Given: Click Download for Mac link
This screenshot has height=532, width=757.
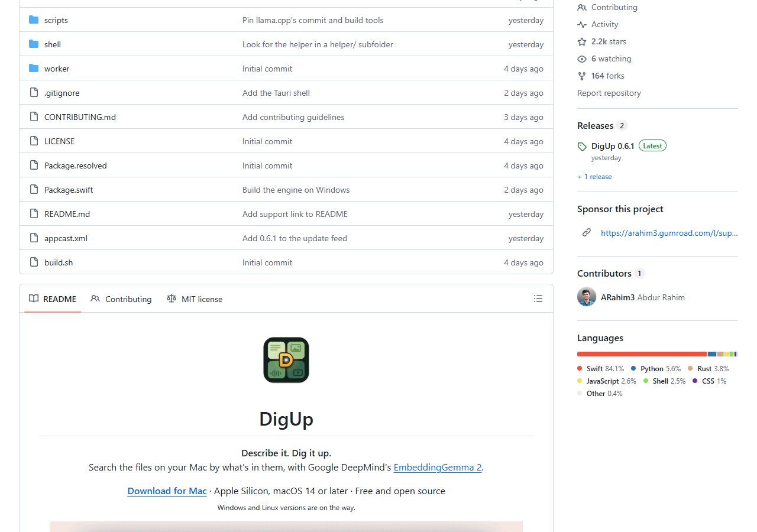Looking at the screenshot, I should pyautogui.click(x=167, y=491).
